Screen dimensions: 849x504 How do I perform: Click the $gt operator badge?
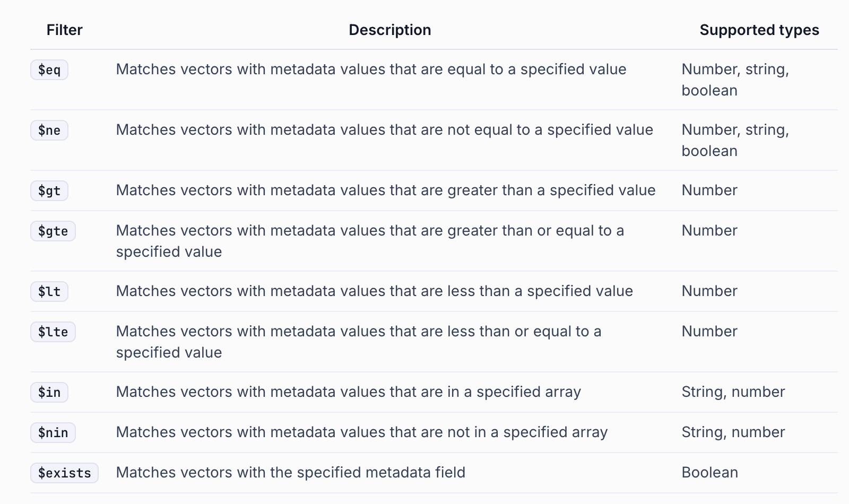click(49, 190)
